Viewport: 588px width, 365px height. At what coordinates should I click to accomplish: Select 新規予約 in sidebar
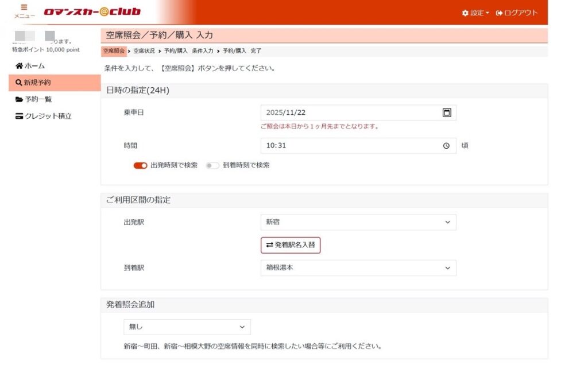33,83
